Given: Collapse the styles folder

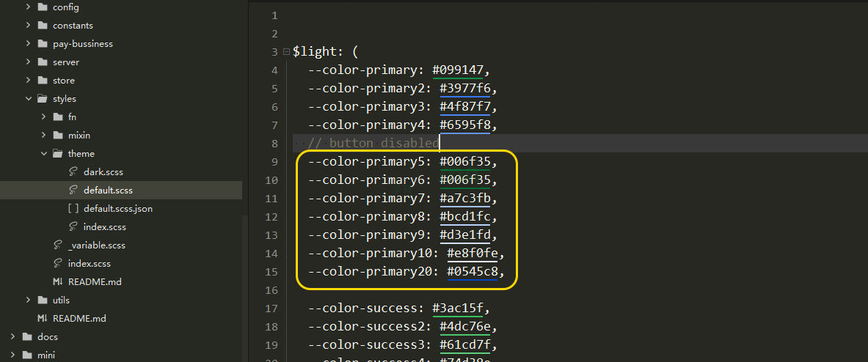Looking at the screenshot, I should coord(29,99).
